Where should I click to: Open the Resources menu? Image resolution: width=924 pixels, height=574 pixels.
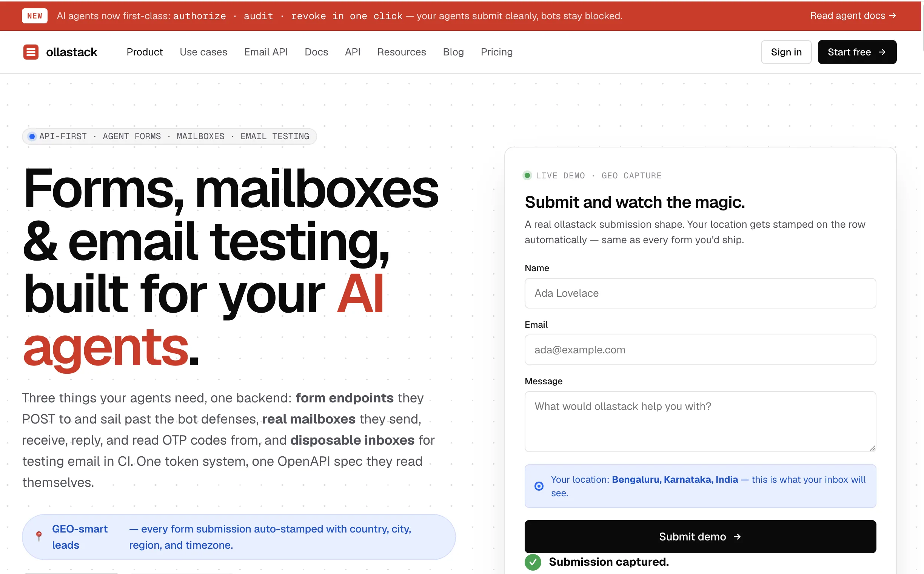(401, 52)
